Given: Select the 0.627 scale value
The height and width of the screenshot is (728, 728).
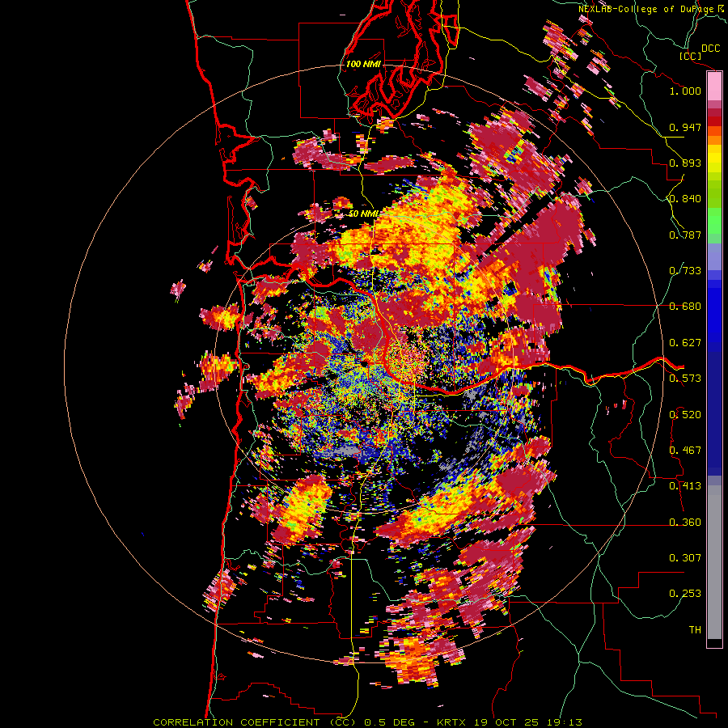Looking at the screenshot, I should [x=685, y=343].
